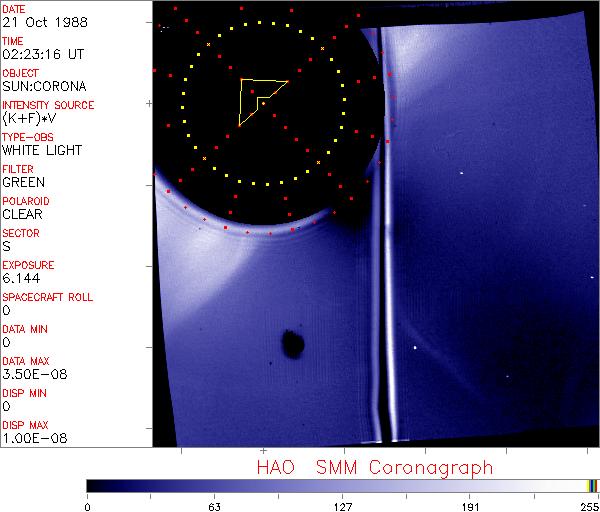
Task: Select the data max value 3.50E-08
Action: coord(35,374)
